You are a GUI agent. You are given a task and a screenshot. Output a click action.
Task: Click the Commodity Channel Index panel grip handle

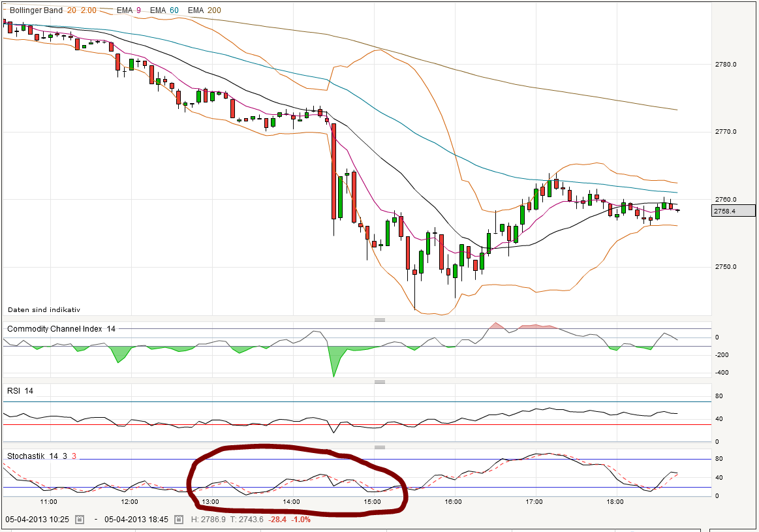(381, 320)
